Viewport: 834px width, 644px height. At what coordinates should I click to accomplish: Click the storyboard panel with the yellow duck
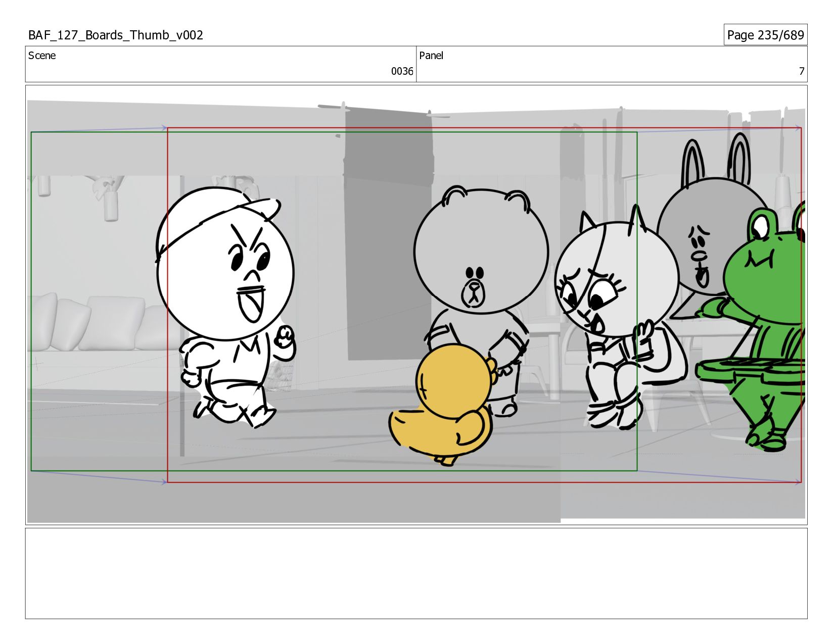coord(416,305)
